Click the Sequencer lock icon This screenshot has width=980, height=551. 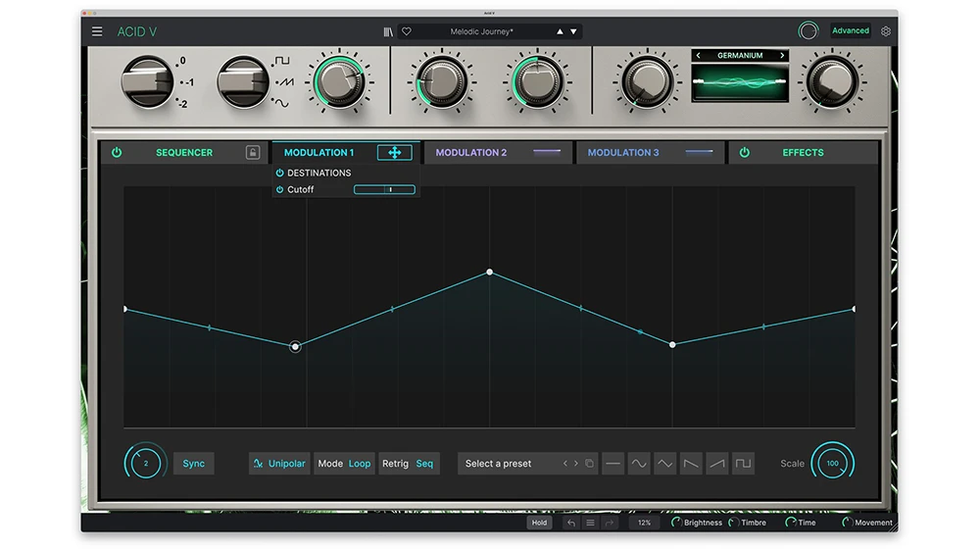point(252,153)
